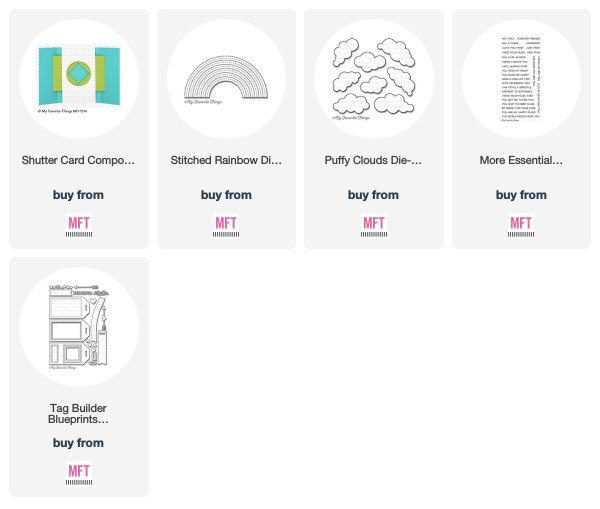This screenshot has width=600, height=509.
Task: Click MFT logo under Shutter Card
Action: [x=79, y=225]
